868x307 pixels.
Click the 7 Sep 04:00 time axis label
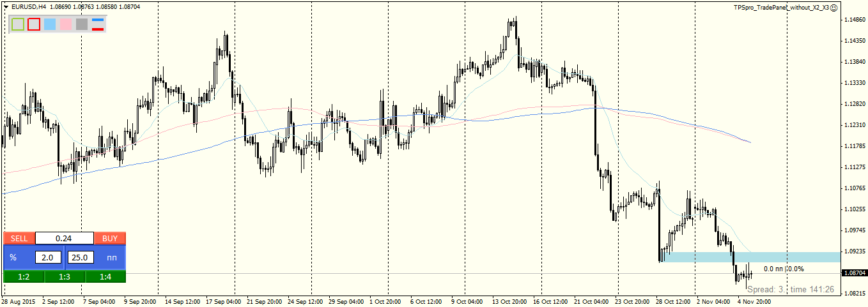click(99, 301)
